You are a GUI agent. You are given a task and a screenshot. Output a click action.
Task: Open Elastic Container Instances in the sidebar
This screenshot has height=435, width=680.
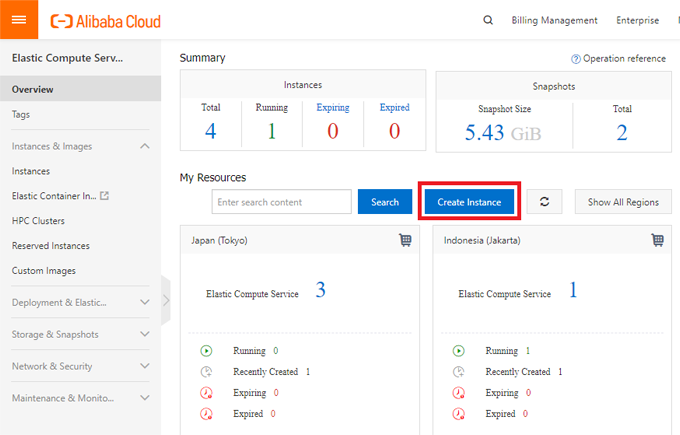tap(54, 196)
